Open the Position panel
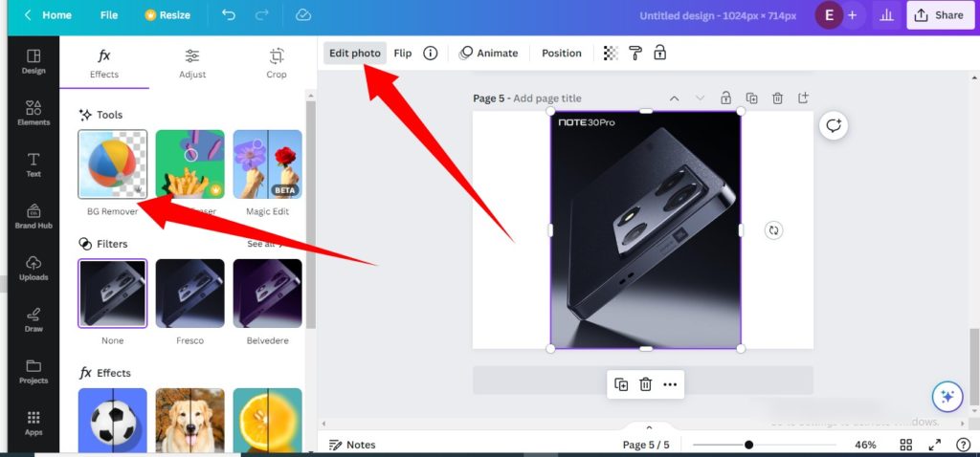980x457 pixels. (561, 54)
